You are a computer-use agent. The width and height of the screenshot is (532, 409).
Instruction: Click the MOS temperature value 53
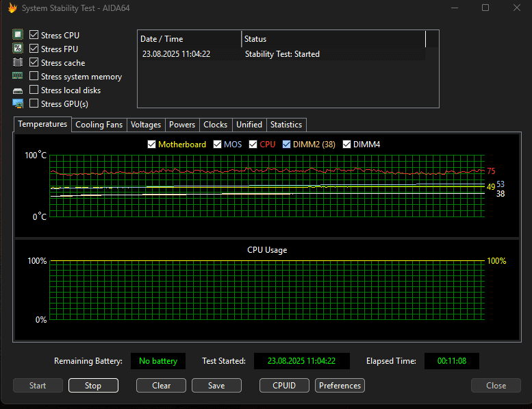click(501, 184)
